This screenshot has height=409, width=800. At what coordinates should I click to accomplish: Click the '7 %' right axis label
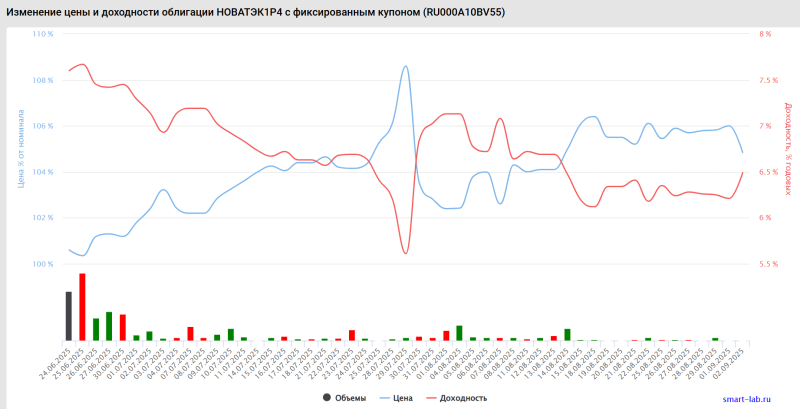(x=765, y=126)
